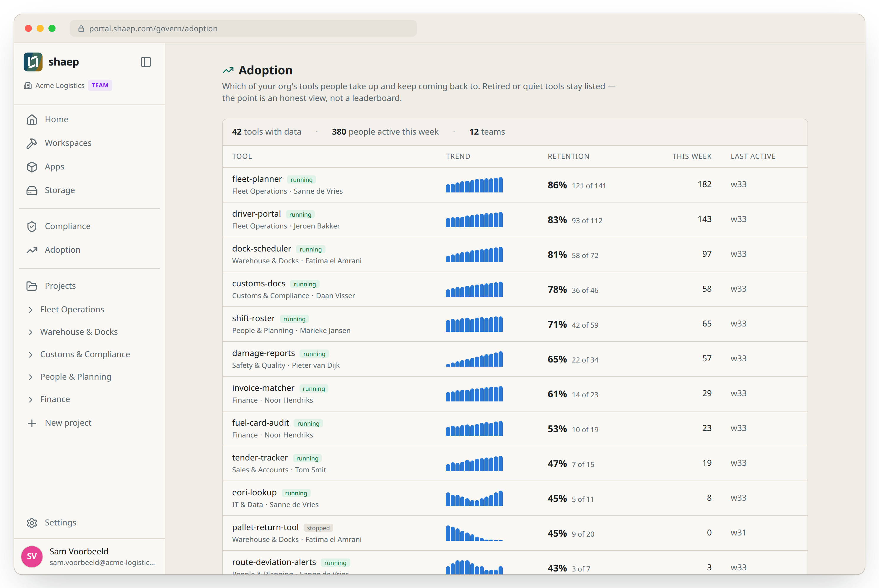Expand the Warehouse & Docks project

[30, 332]
